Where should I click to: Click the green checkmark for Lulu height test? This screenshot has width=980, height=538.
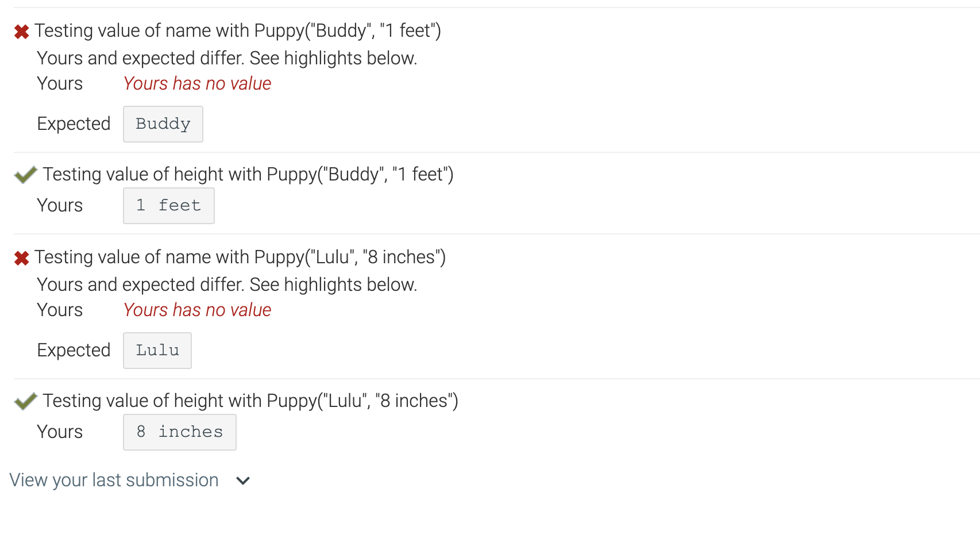[x=25, y=401]
